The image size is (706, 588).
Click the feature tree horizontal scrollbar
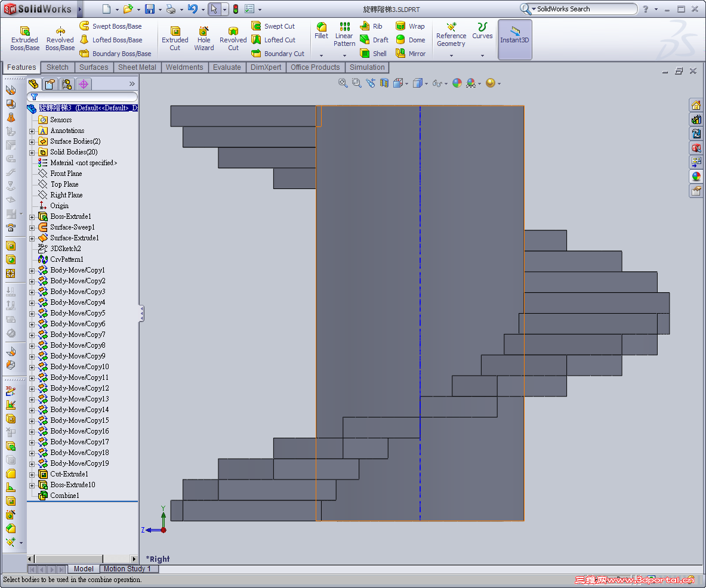click(82, 559)
